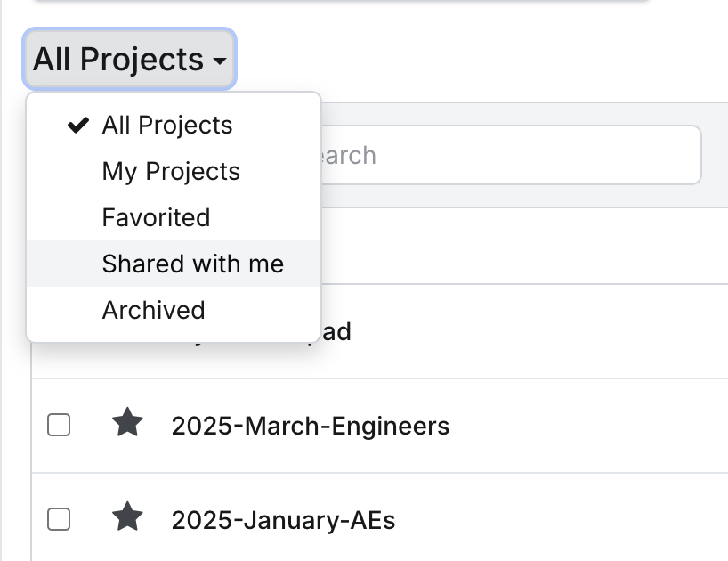Click into the project search field

click(507, 156)
